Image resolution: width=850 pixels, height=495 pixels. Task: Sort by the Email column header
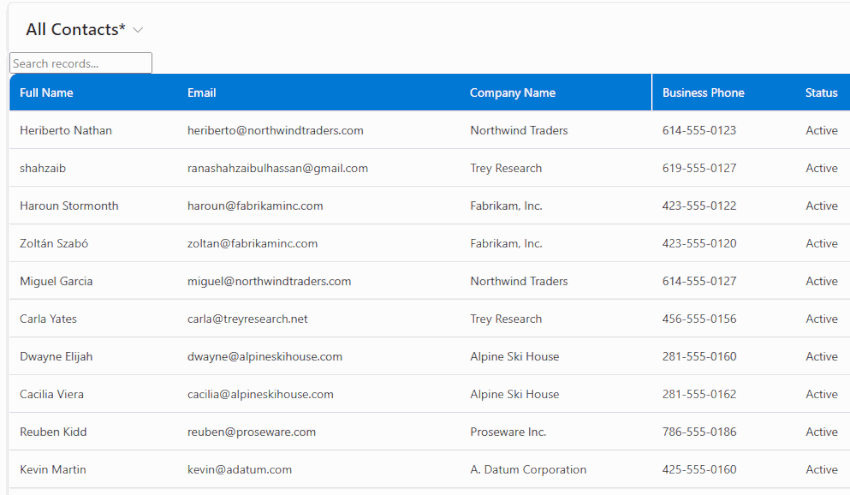202,93
